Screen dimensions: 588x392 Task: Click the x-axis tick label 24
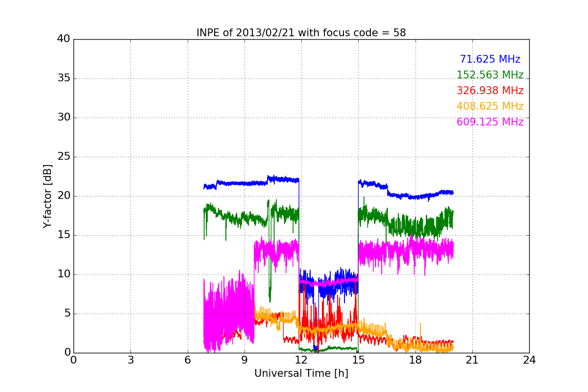[x=529, y=360]
